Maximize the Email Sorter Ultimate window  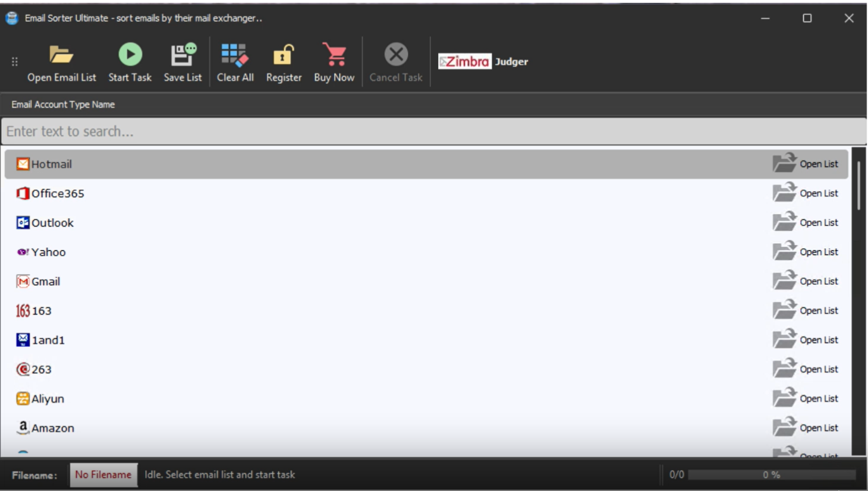click(807, 18)
